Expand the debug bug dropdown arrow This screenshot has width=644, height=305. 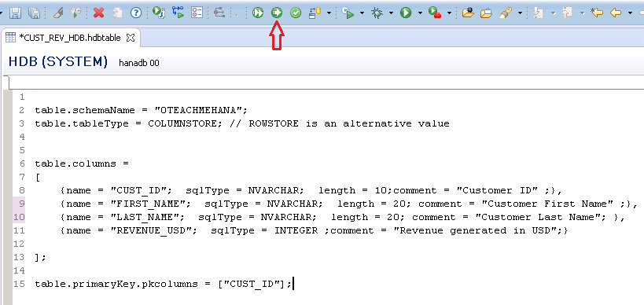[x=391, y=13]
